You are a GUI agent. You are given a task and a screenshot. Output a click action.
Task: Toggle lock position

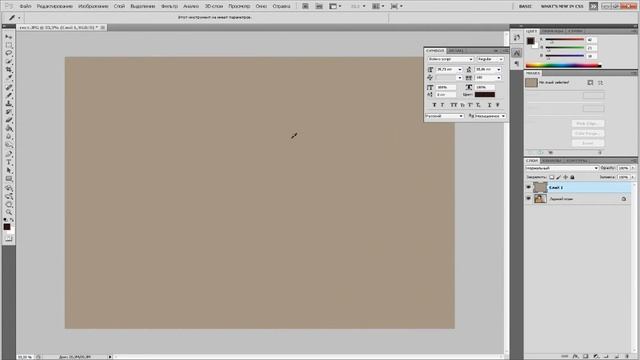point(565,177)
